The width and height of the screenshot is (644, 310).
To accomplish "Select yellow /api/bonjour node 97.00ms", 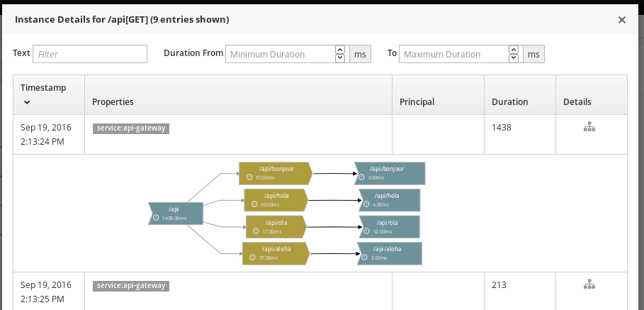I will [276, 173].
